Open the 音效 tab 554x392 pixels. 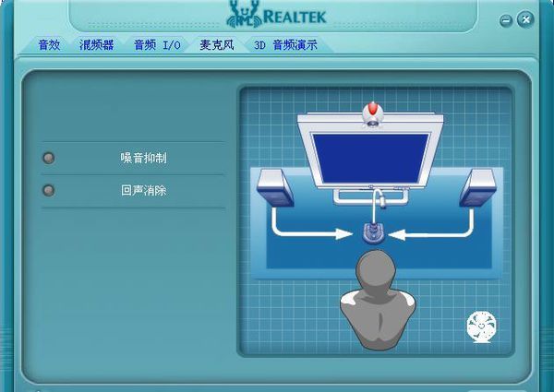(x=49, y=45)
